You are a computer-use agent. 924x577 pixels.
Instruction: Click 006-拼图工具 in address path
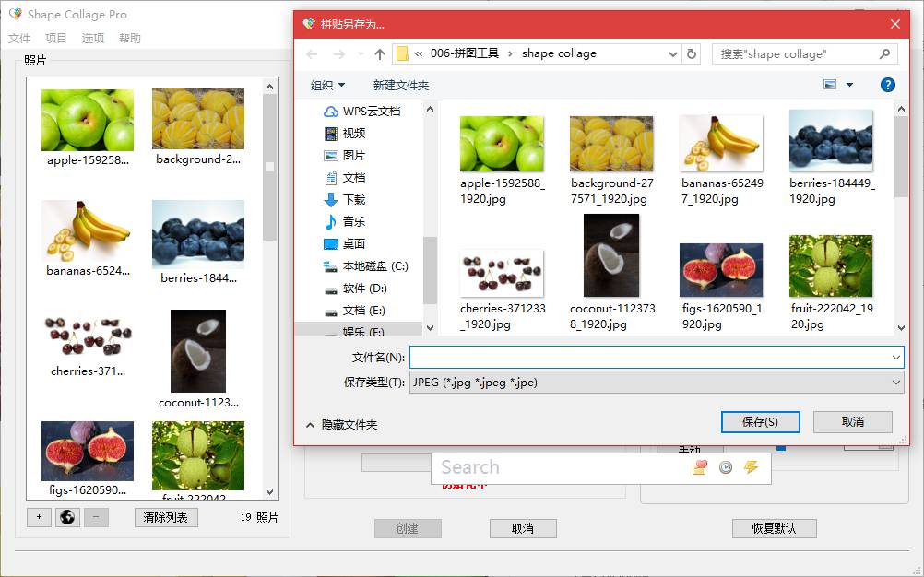click(465, 53)
